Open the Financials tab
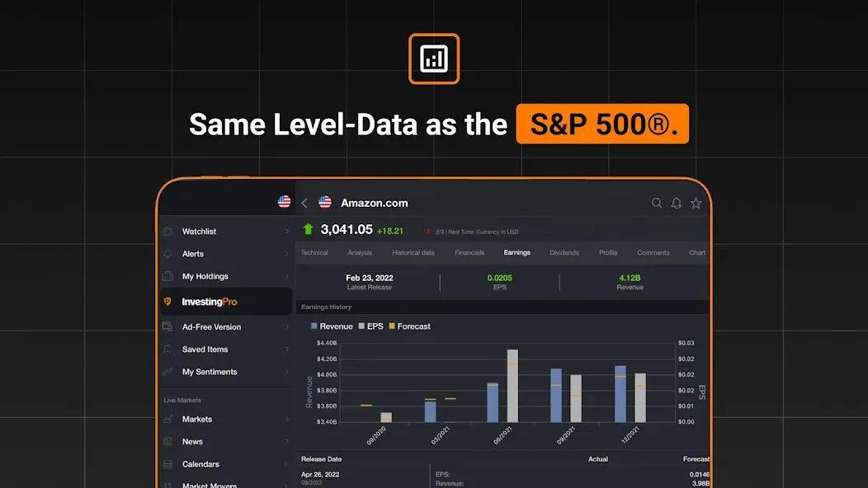 (469, 252)
